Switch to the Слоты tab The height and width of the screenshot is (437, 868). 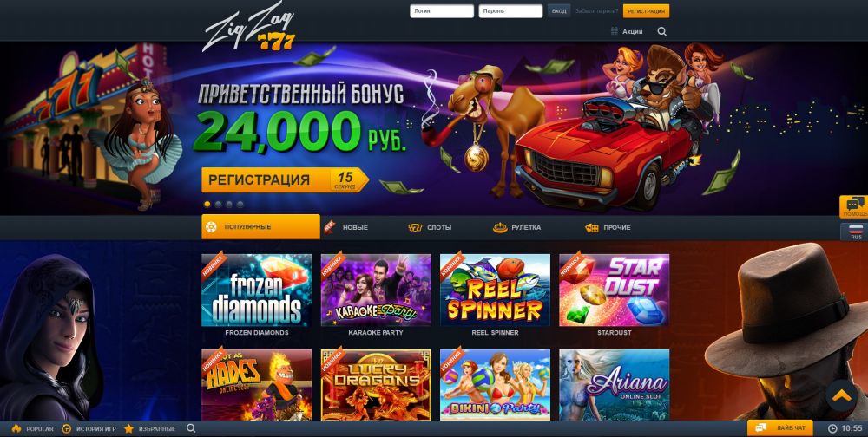coord(430,227)
